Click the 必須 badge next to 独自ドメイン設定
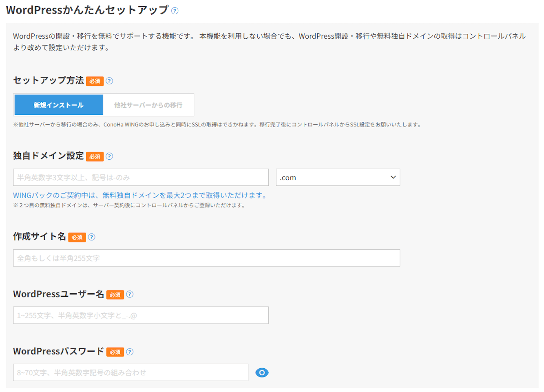The width and height of the screenshot is (544, 392). [x=95, y=156]
